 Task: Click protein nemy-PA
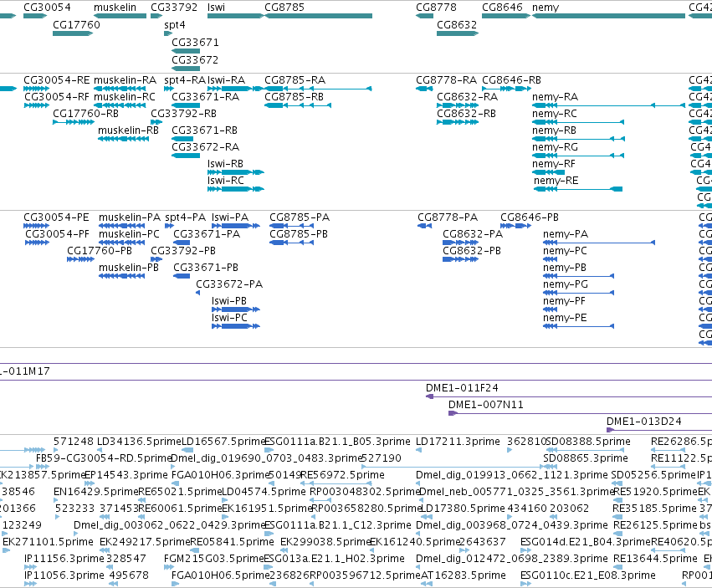click(599, 243)
